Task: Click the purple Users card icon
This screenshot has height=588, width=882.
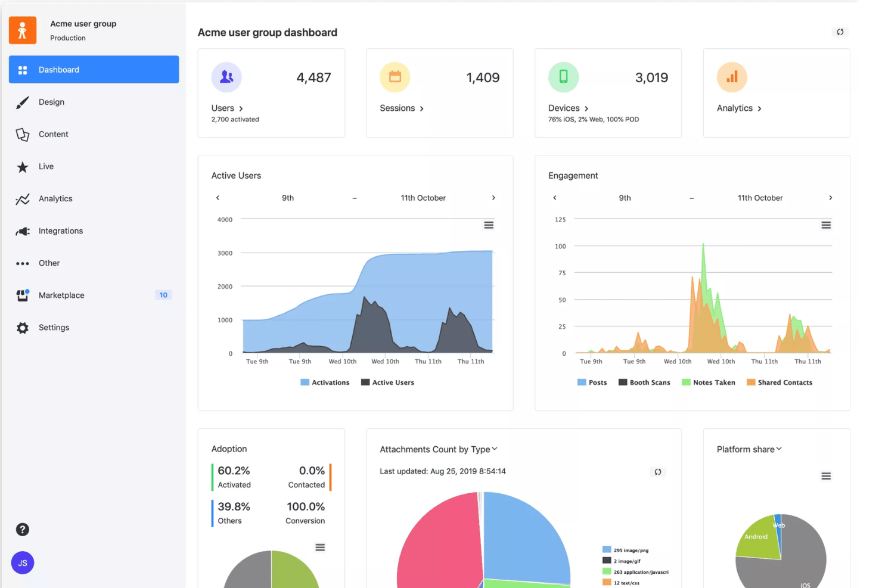Action: [x=226, y=77]
